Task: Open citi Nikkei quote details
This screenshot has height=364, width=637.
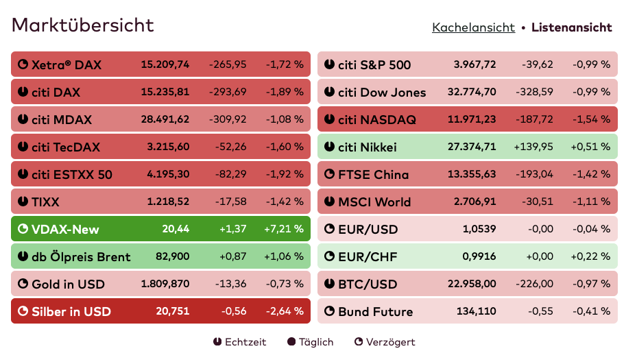Action: pyautogui.click(x=467, y=147)
